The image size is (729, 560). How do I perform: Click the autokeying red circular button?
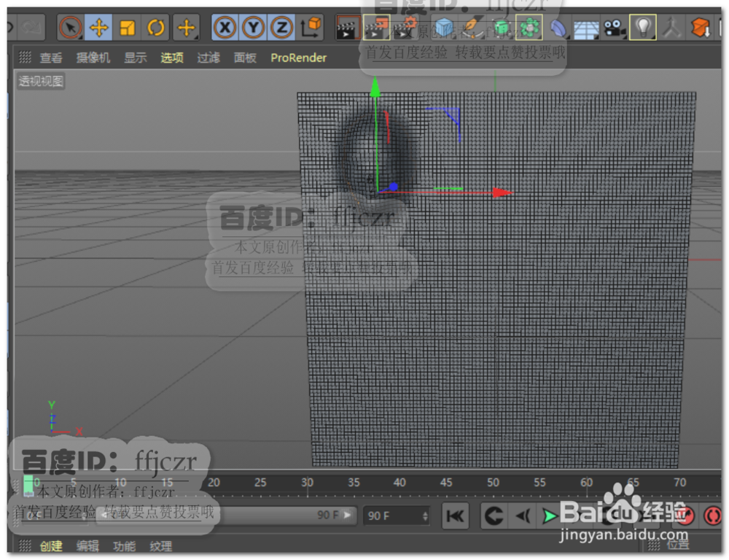[x=713, y=516]
